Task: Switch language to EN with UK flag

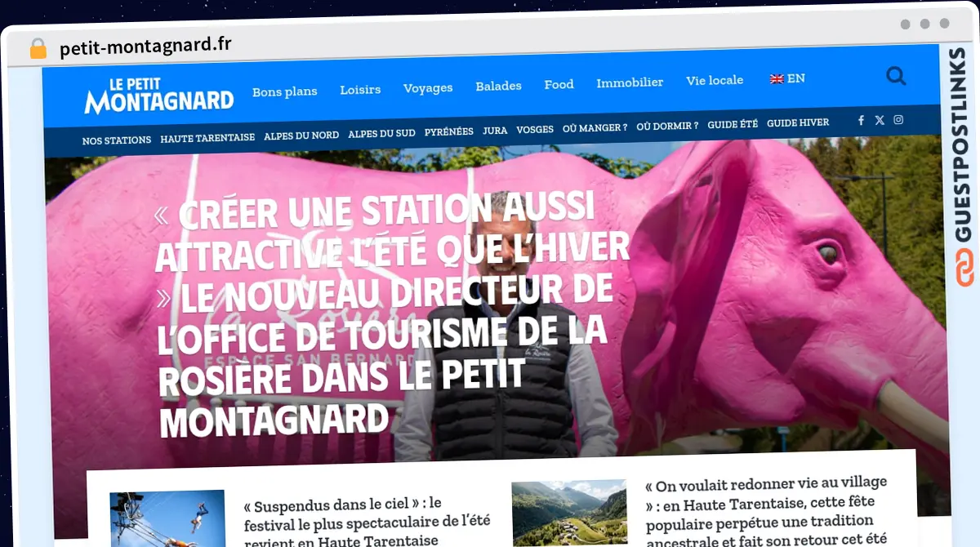Action: point(787,78)
